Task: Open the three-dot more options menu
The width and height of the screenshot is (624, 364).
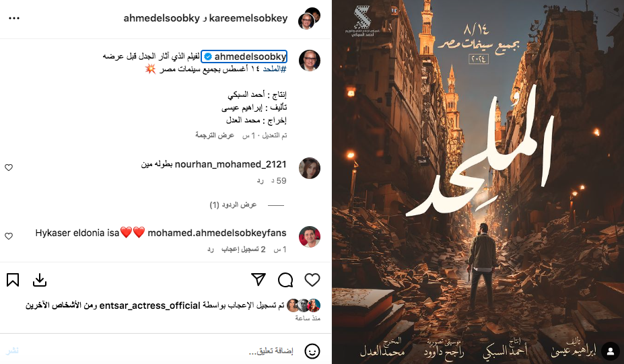Action: (x=14, y=18)
